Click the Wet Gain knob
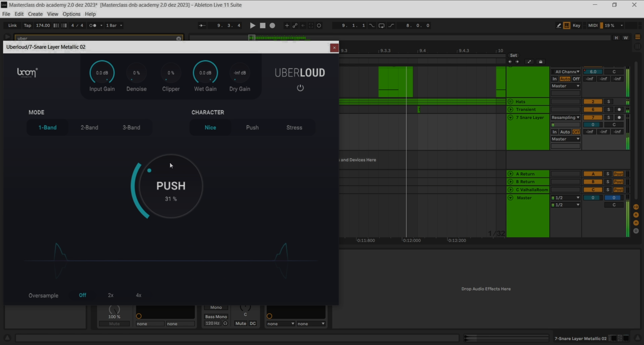Screen dimensions: 644x345 [205, 73]
